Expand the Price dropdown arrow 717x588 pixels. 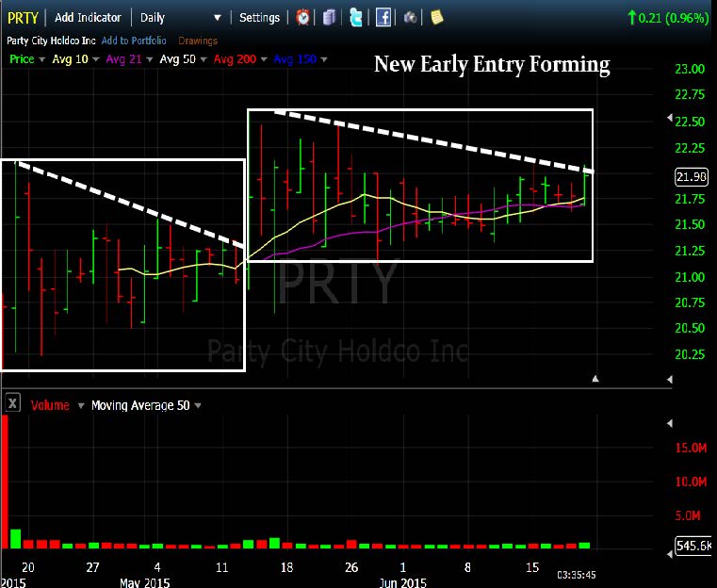(42, 59)
